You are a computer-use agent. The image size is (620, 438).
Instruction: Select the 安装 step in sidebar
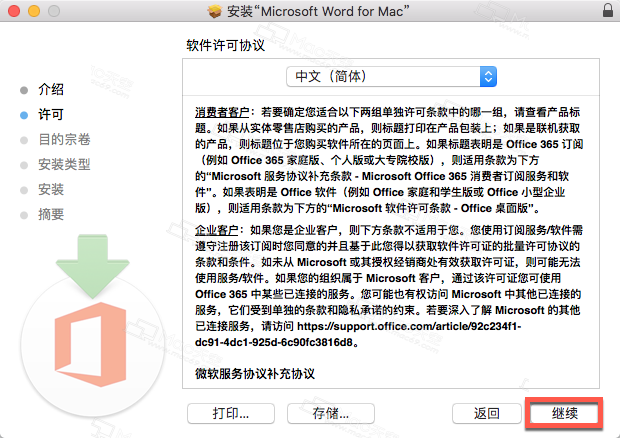[51, 189]
